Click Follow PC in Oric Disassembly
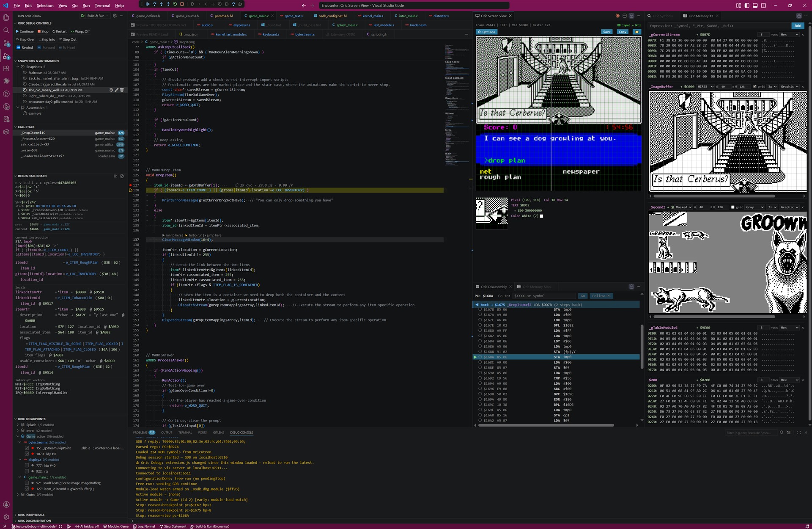This screenshot has height=529, width=812. coord(601,296)
